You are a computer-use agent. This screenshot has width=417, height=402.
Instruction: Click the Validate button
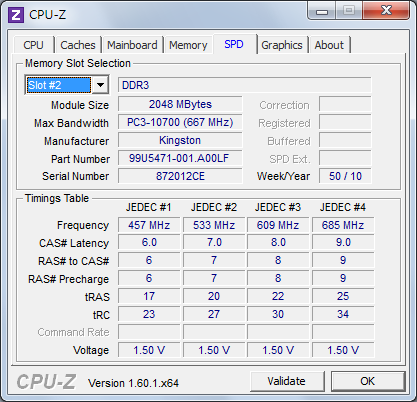287,381
